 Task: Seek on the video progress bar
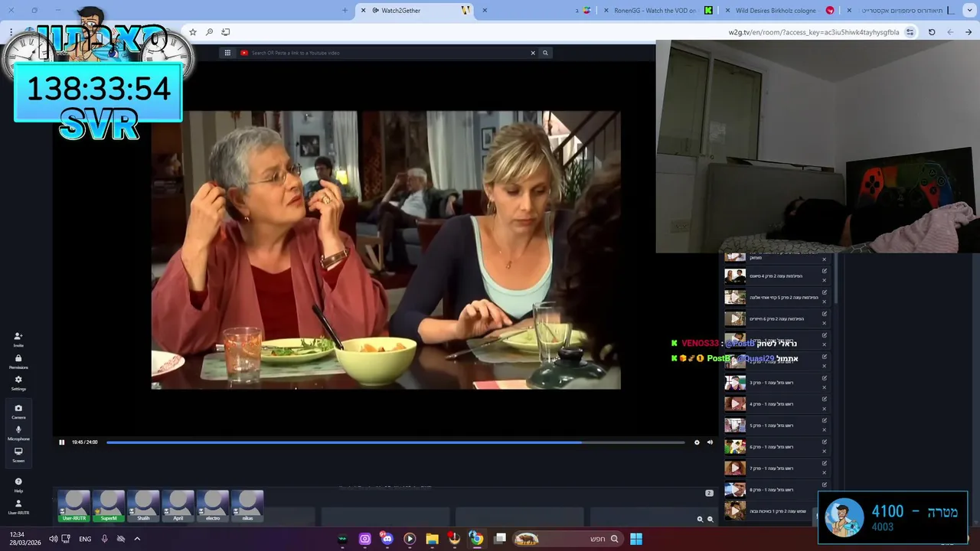pyautogui.click(x=395, y=442)
